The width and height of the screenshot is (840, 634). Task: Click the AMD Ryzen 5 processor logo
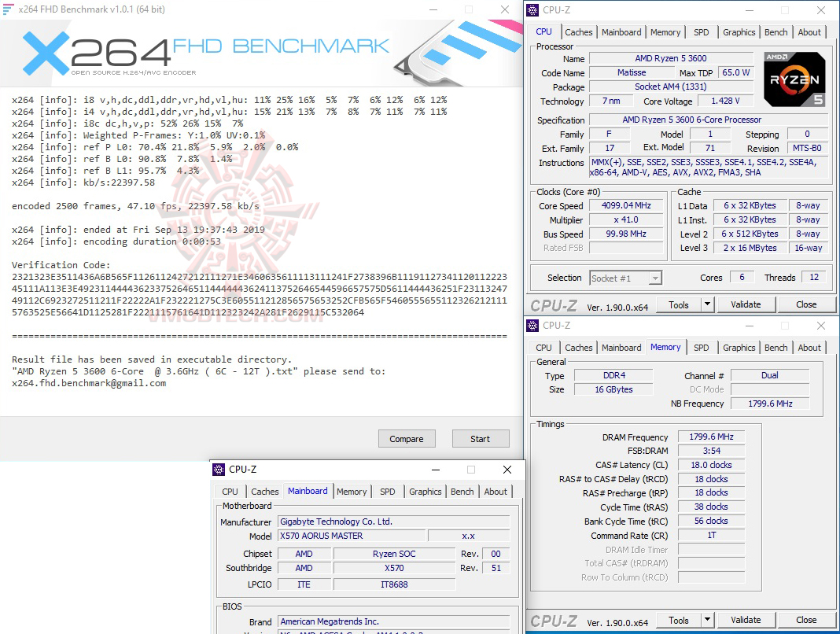(794, 79)
